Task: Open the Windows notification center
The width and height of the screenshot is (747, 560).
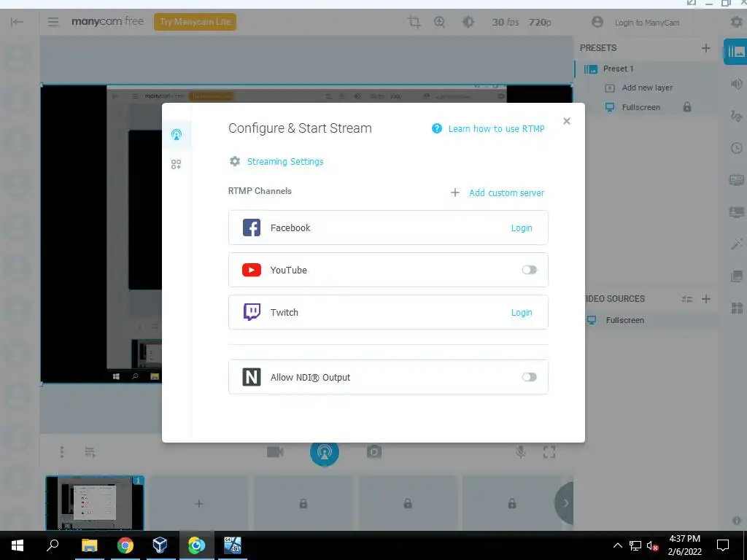Action: pyautogui.click(x=722, y=545)
